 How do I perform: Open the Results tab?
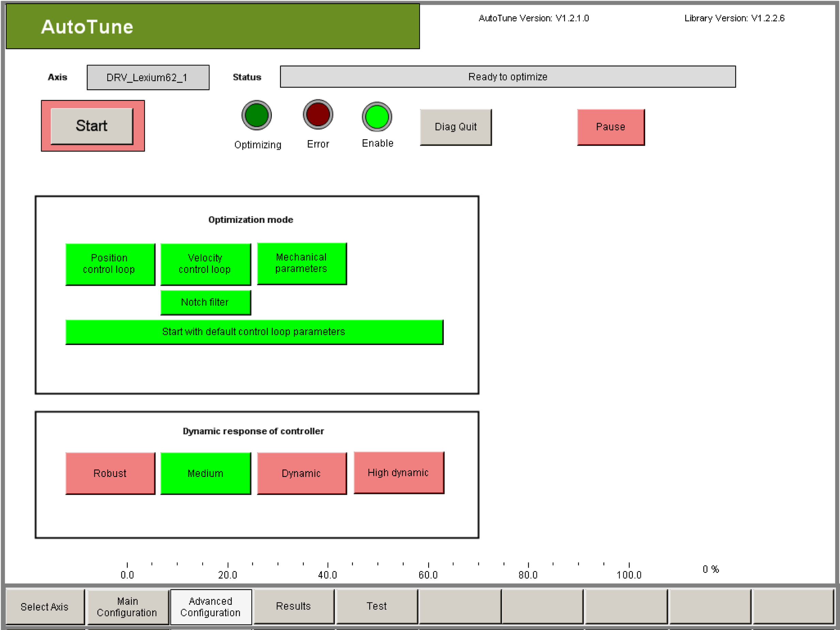click(294, 606)
